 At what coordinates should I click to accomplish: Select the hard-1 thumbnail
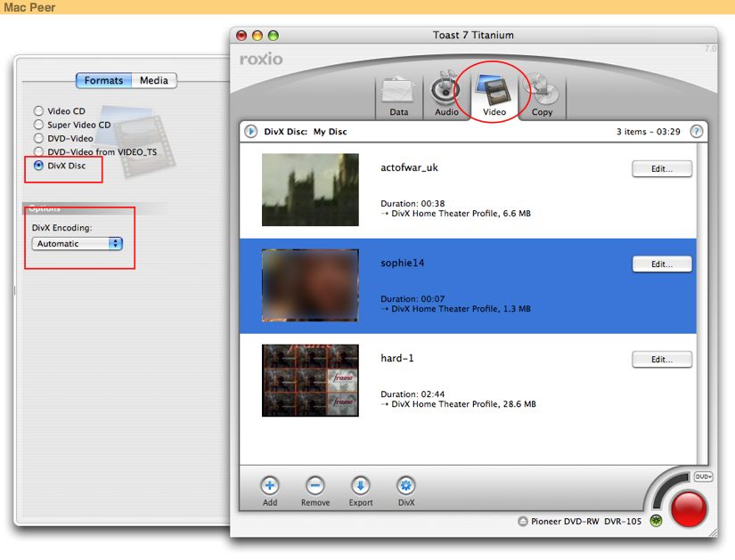310,380
